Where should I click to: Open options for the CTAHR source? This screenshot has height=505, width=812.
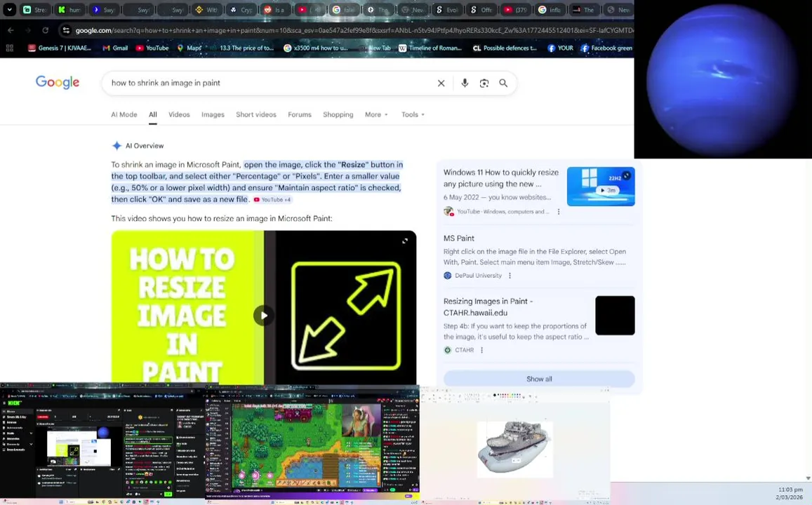click(x=481, y=350)
